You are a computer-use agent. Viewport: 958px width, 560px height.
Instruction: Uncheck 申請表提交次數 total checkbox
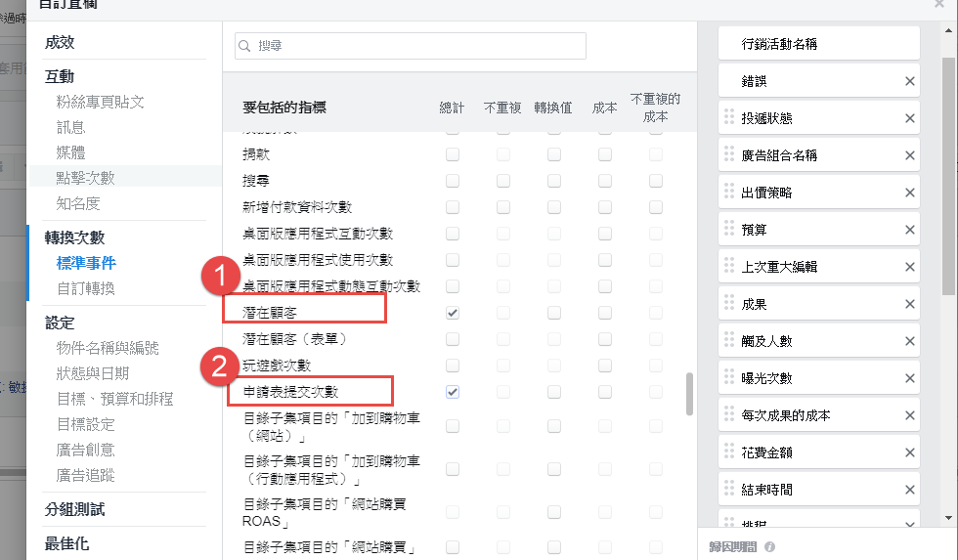(x=453, y=392)
